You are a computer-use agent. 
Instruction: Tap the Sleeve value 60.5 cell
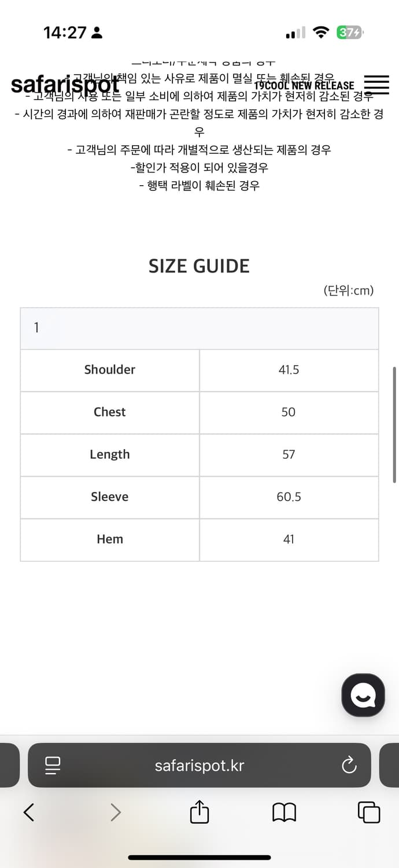(289, 497)
